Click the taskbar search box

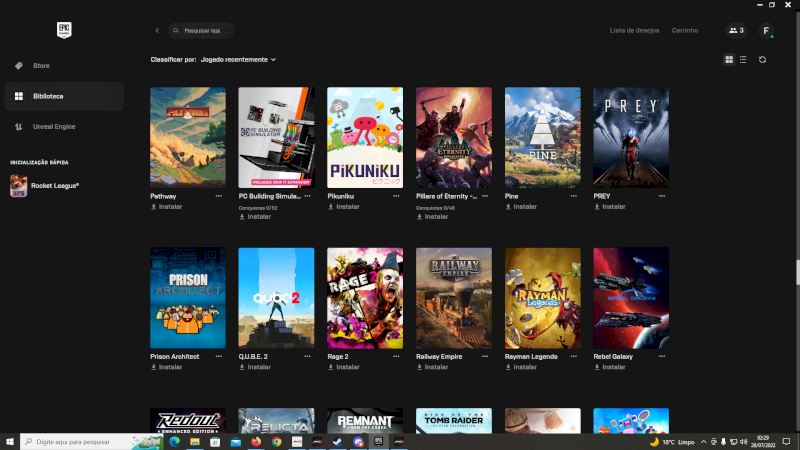pos(93,442)
